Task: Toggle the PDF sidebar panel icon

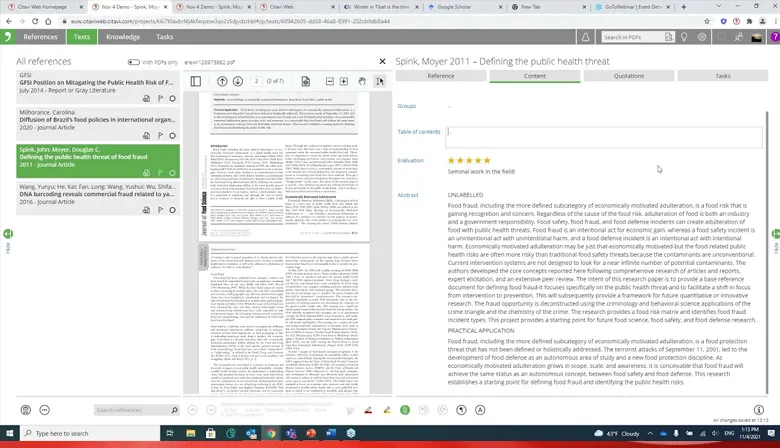Action: click(x=195, y=81)
